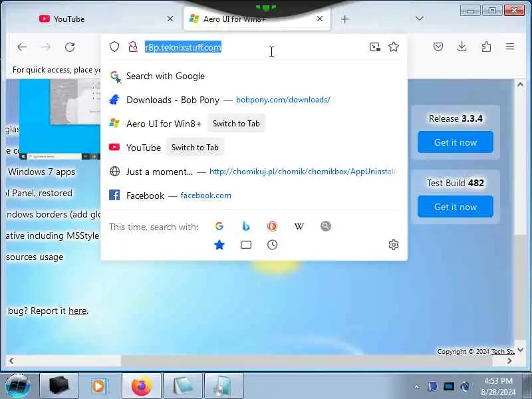Select the grey magnifier search engine icon
532x399 pixels.
pyautogui.click(x=326, y=226)
